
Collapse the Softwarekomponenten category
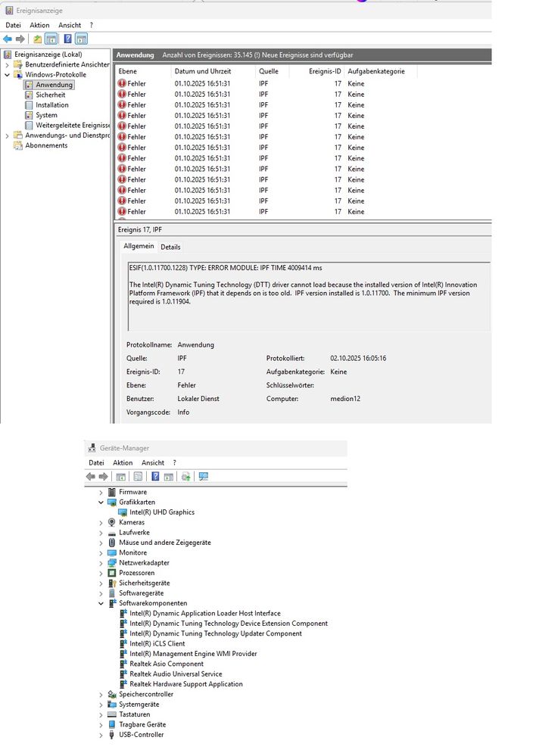click(101, 603)
